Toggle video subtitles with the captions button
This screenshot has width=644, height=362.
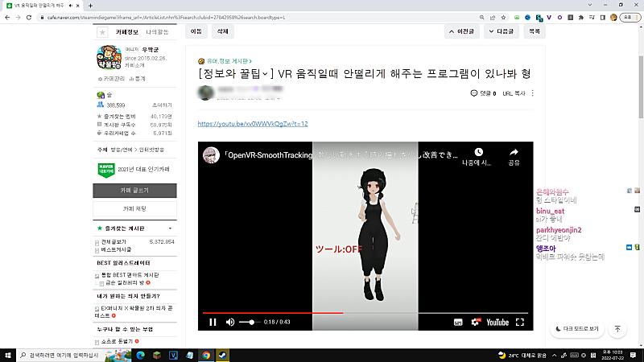tap(458, 322)
